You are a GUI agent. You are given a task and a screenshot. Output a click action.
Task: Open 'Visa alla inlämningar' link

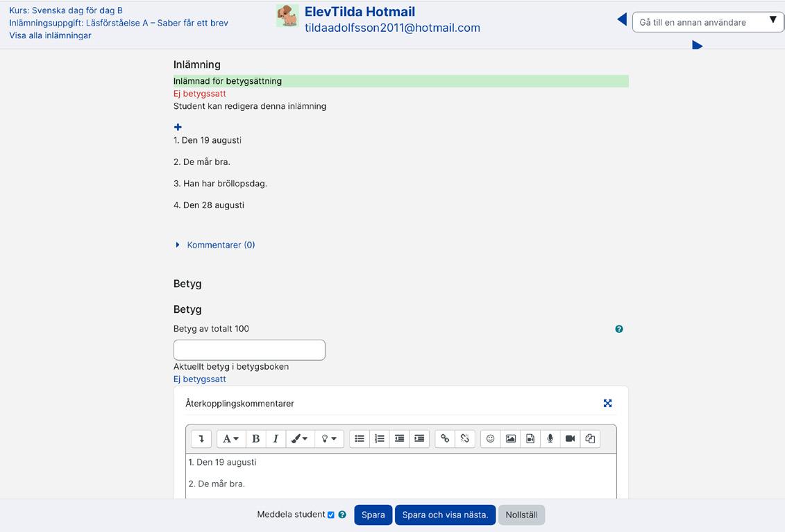click(50, 35)
